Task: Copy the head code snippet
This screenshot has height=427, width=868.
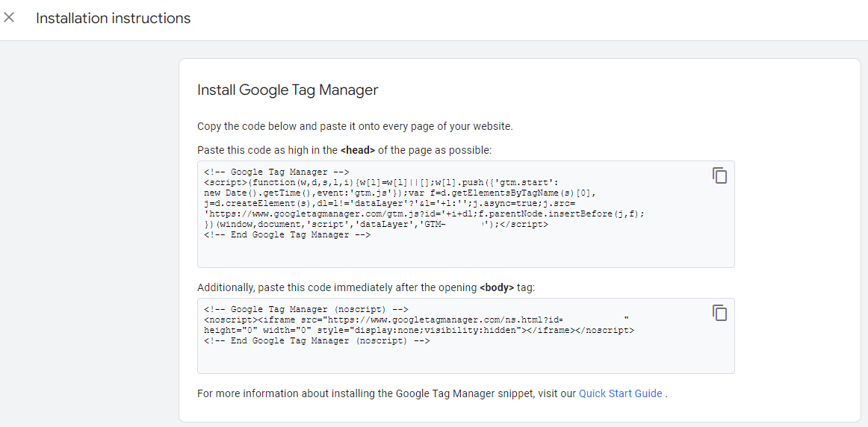Action: [719, 175]
